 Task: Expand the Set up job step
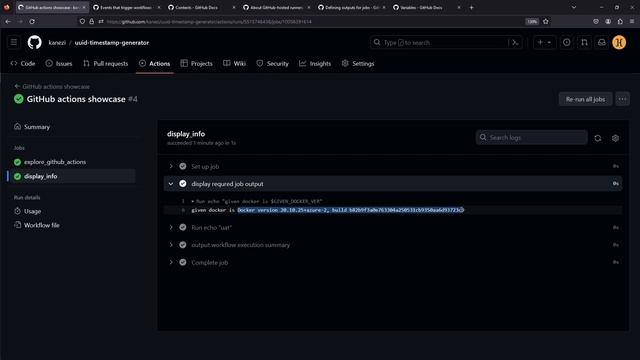[393, 167]
